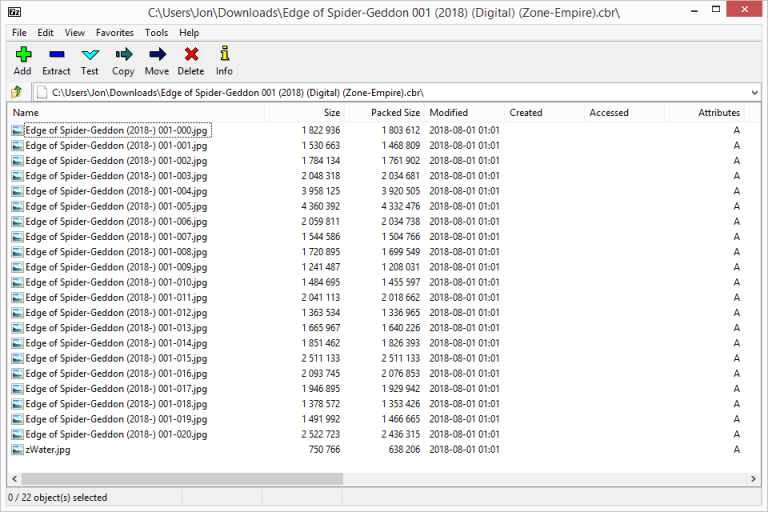Select Edge of Spider-Geddon 001-004.jpg
The height and width of the screenshot is (512, 768).
[116, 191]
